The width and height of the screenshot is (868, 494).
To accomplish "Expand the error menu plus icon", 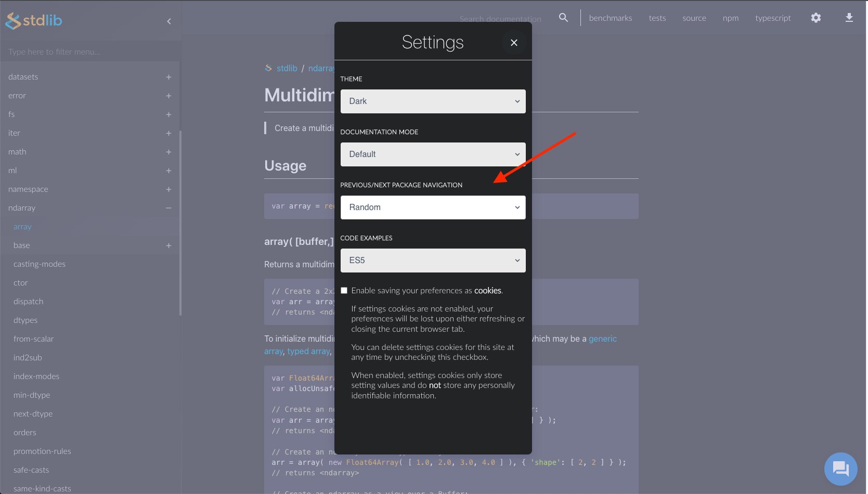I will tap(169, 96).
